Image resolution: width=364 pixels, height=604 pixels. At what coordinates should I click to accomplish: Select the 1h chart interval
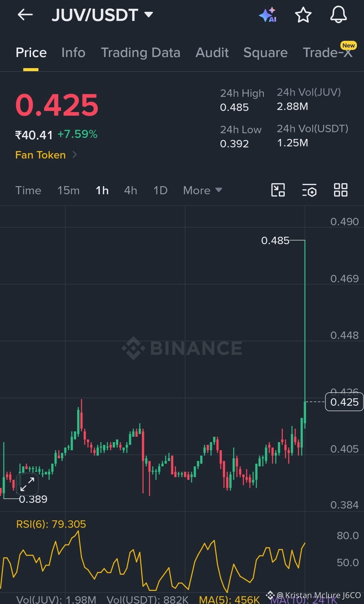click(x=102, y=190)
